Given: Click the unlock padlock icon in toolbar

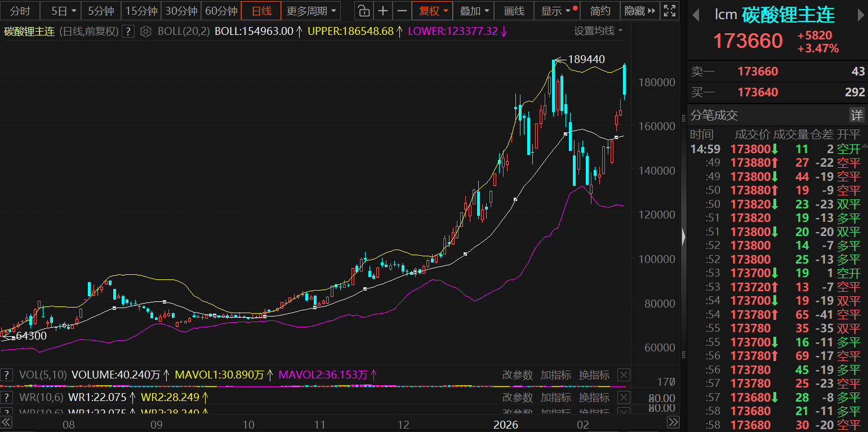Looking at the screenshot, I should (364, 11).
